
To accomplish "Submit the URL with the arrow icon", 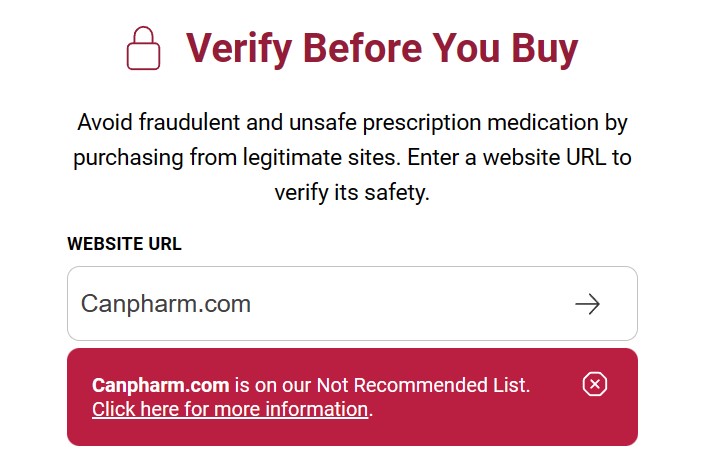I will (587, 304).
